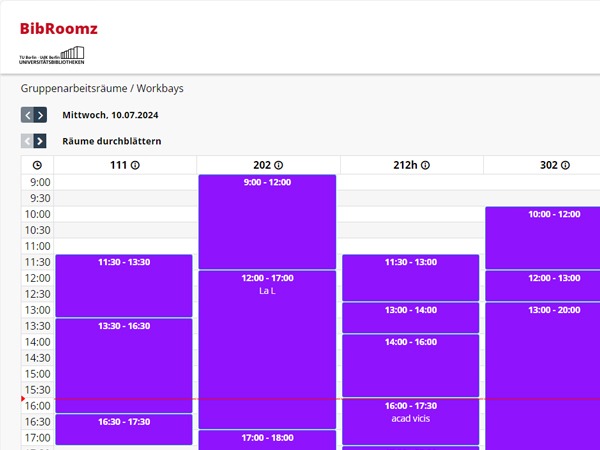Open room 202 booking 9:00 - 12:00
The height and width of the screenshot is (450, 600).
pos(267,222)
